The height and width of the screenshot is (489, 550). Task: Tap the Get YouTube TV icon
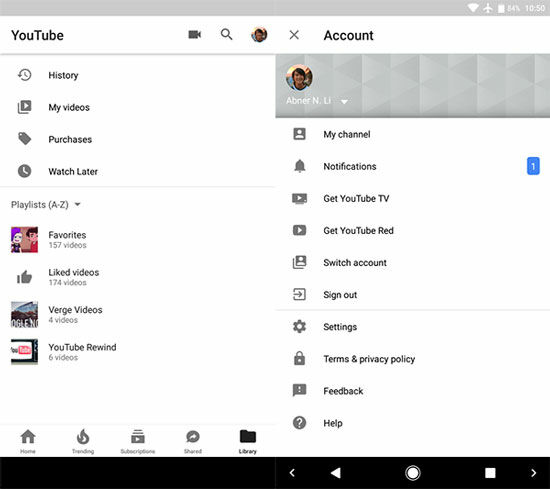[x=299, y=198]
